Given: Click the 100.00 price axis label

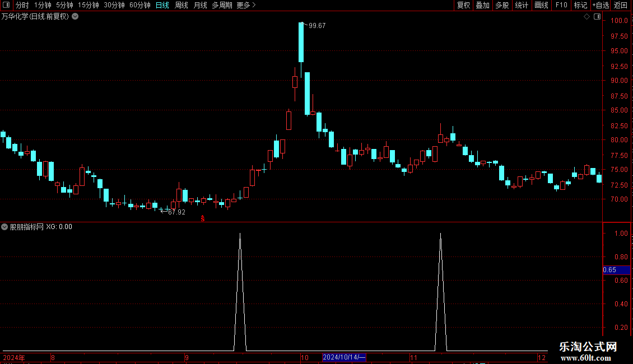Looking at the screenshot, I should (x=619, y=21).
